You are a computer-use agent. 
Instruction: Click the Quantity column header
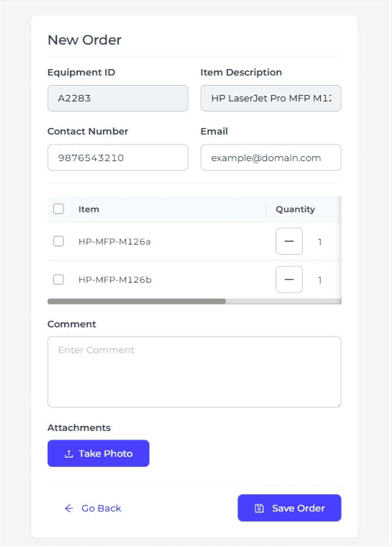tap(295, 209)
